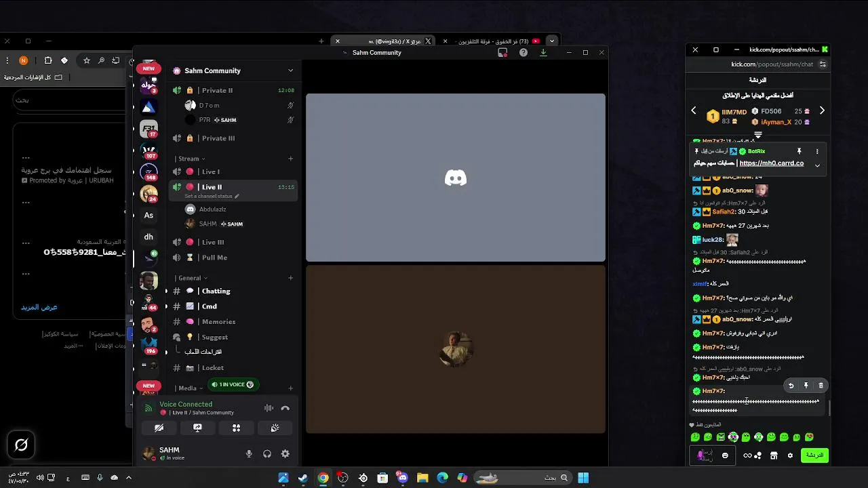Click the green chat send button
The width and height of the screenshot is (868, 488).
pos(814,455)
